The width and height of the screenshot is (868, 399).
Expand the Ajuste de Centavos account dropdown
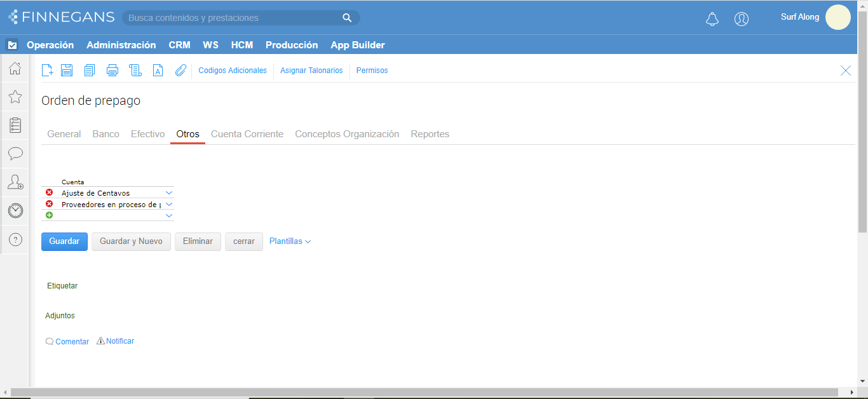(x=169, y=193)
